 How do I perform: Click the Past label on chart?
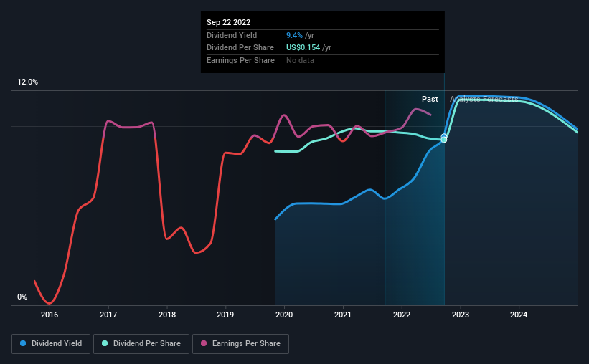click(430, 99)
